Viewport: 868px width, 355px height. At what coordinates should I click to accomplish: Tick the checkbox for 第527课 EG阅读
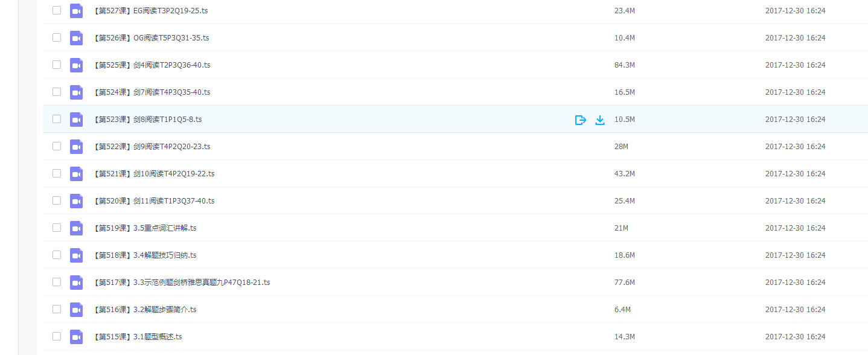pos(57,10)
